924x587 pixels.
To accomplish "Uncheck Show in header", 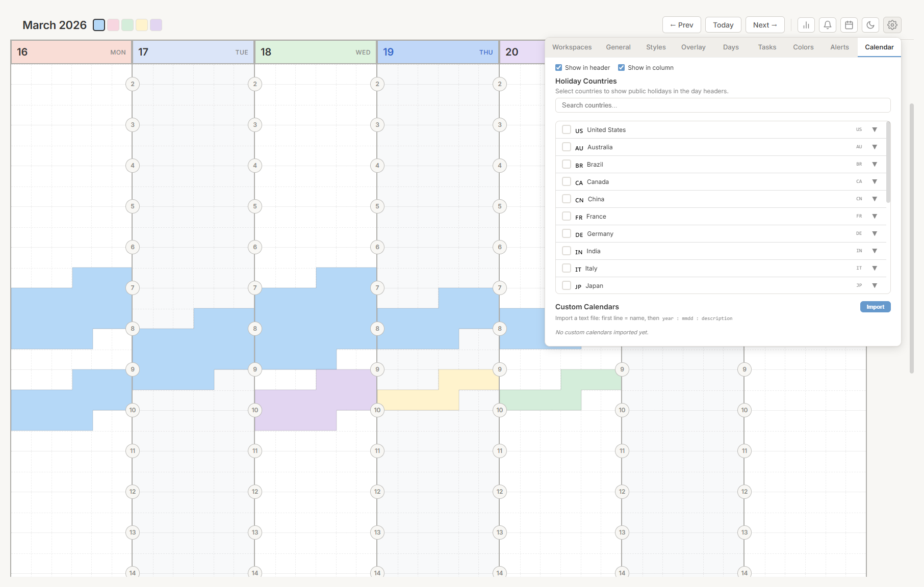I will coord(559,67).
